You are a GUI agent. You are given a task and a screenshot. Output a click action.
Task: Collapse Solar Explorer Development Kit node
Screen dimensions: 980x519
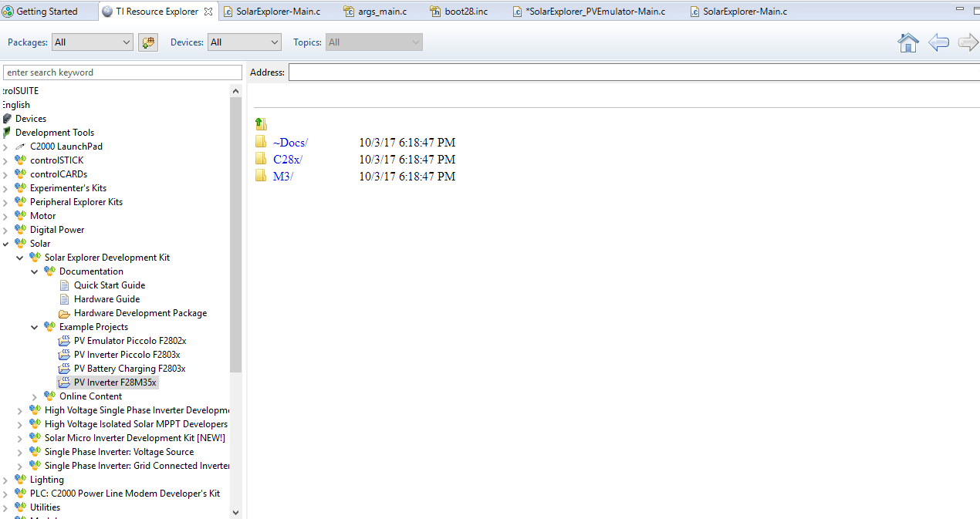(x=20, y=258)
